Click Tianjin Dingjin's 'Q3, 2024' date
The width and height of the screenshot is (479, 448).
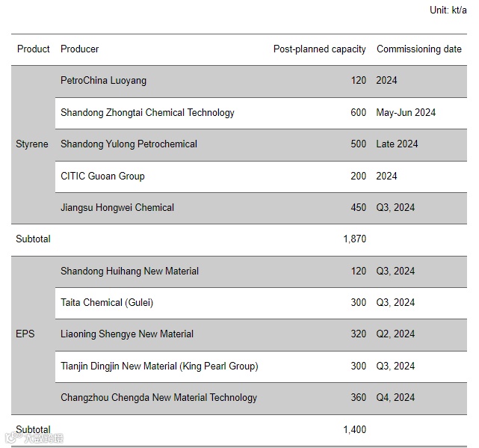click(395, 366)
